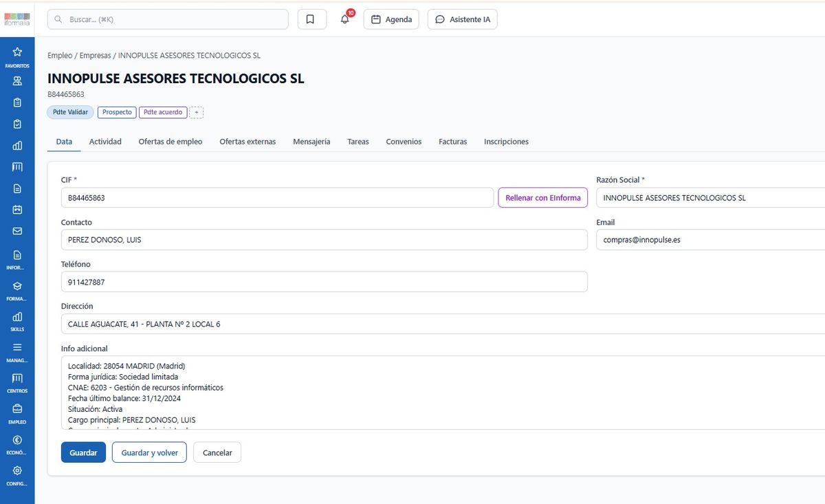Click the Guardar button
Viewport: 825px width, 504px height.
(x=83, y=452)
